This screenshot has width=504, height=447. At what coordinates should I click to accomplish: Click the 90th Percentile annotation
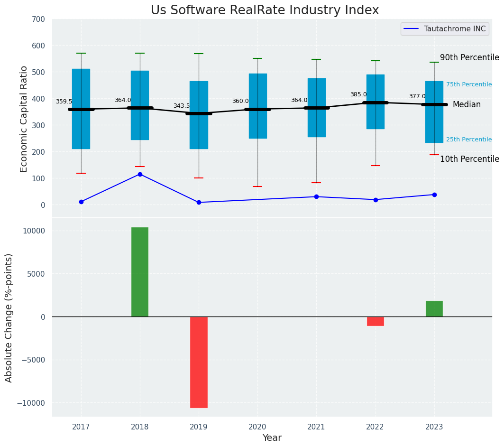click(469, 58)
